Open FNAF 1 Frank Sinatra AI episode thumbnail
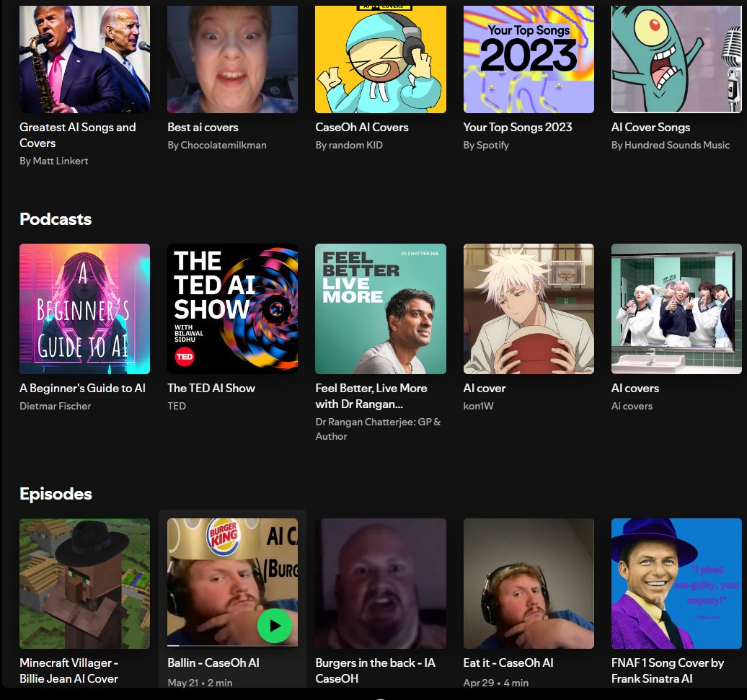 tap(676, 583)
